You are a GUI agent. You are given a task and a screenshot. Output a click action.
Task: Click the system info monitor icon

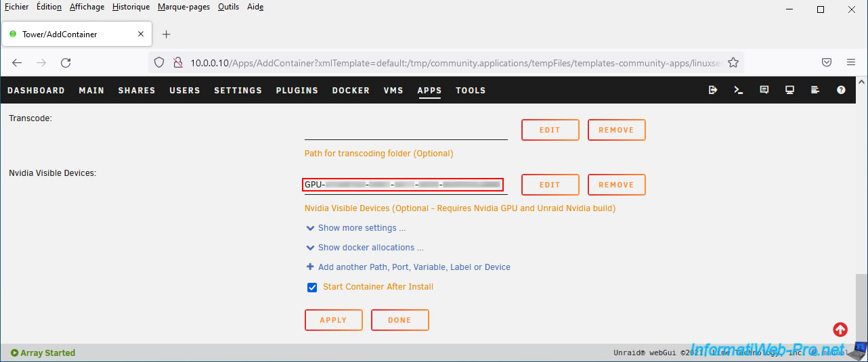click(x=789, y=90)
